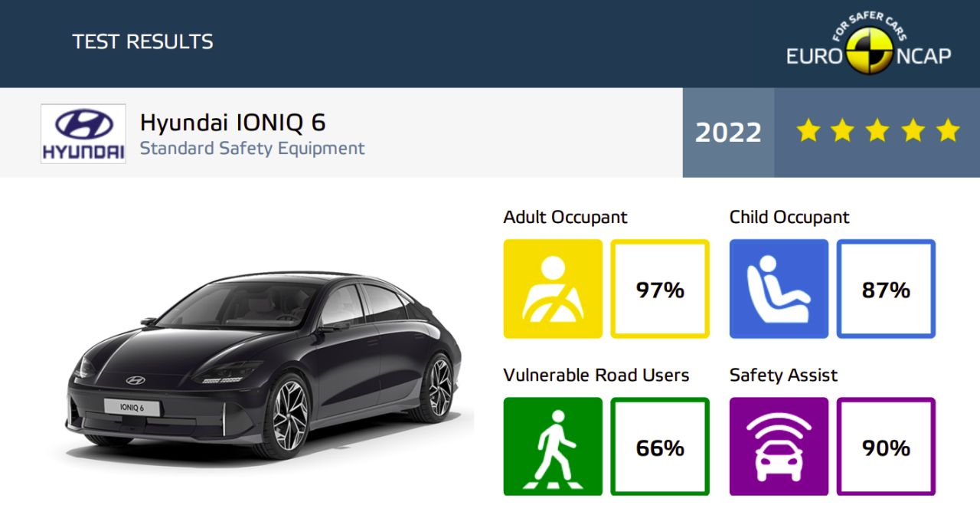Click the Hyundai IONIQ 6 title
The height and width of the screenshot is (528, 980).
pos(233,122)
